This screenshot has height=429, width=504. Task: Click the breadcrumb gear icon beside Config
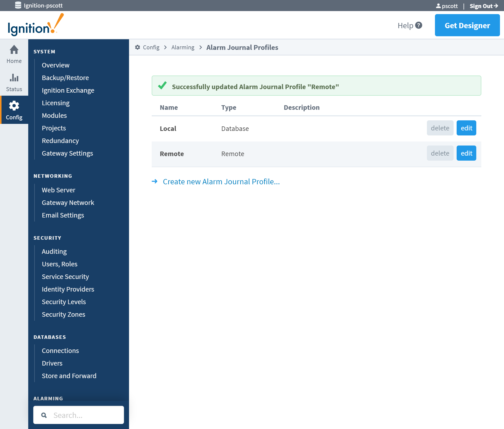point(137,47)
